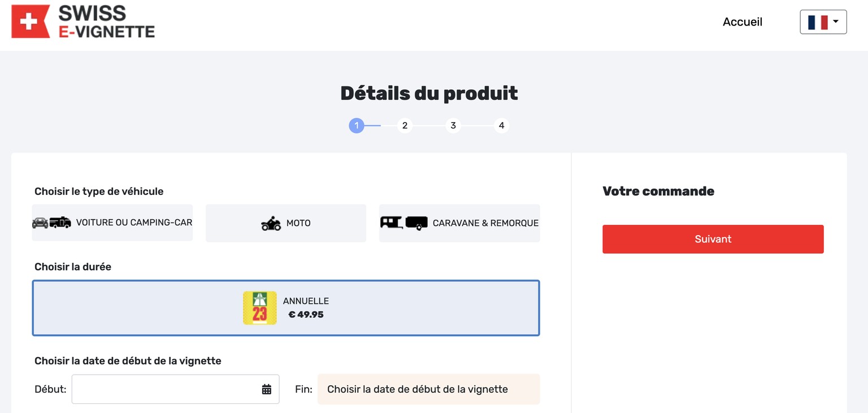Image resolution: width=868 pixels, height=413 pixels.
Task: Click the Fin end date field
Action: 429,389
